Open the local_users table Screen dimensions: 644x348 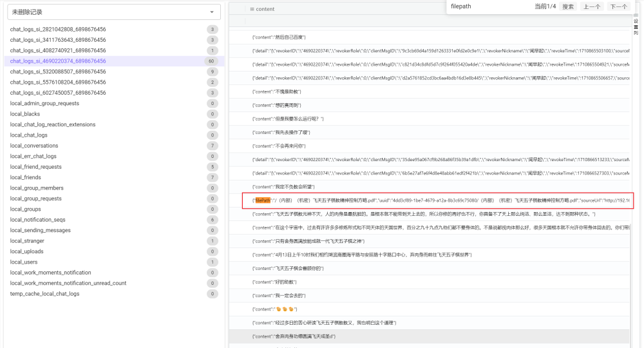pos(24,262)
